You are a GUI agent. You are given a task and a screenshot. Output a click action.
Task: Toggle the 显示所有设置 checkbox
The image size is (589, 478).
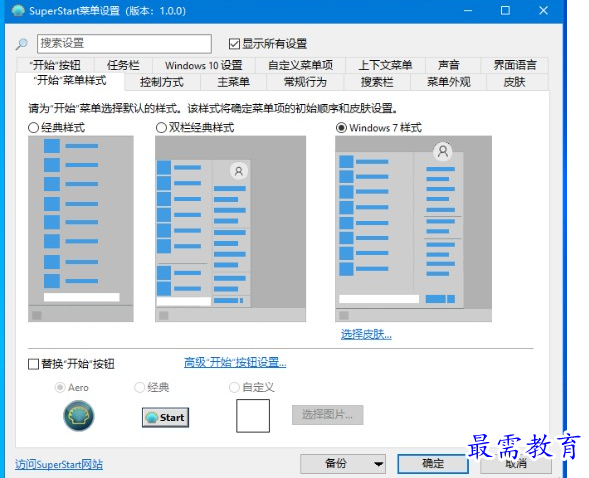(x=234, y=44)
